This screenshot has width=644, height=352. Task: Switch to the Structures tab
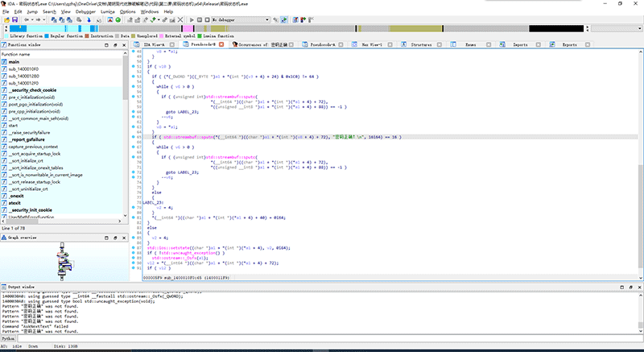[x=419, y=44]
